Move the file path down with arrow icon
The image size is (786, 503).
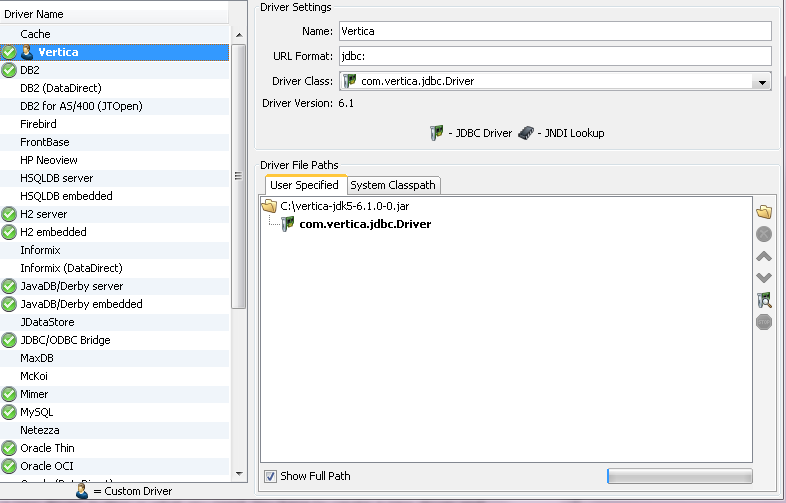pyautogui.click(x=764, y=277)
